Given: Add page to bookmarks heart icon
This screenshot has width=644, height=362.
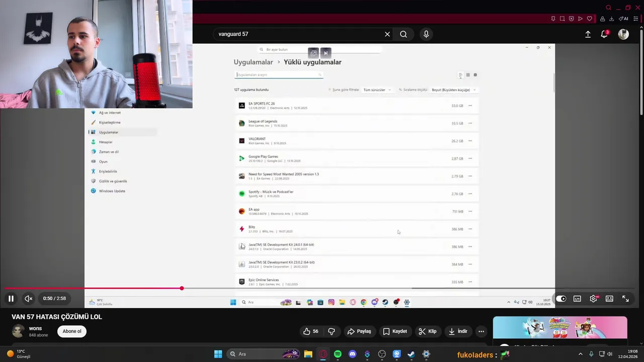Looking at the screenshot, I should pyautogui.click(x=589, y=19).
